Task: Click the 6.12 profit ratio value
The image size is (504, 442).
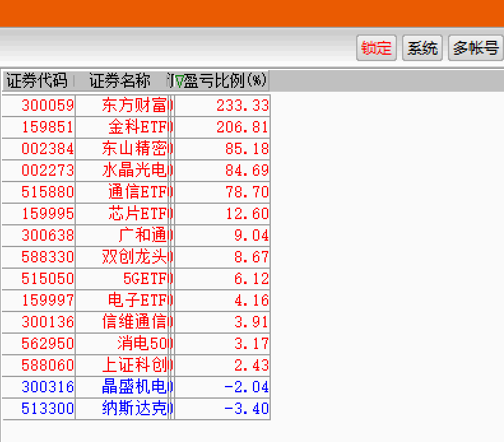Action: coord(252,278)
